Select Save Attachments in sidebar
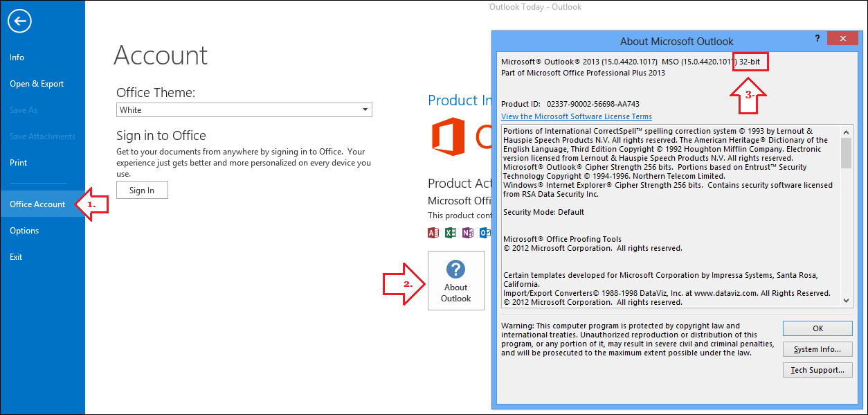The width and height of the screenshot is (868, 415). pos(42,136)
